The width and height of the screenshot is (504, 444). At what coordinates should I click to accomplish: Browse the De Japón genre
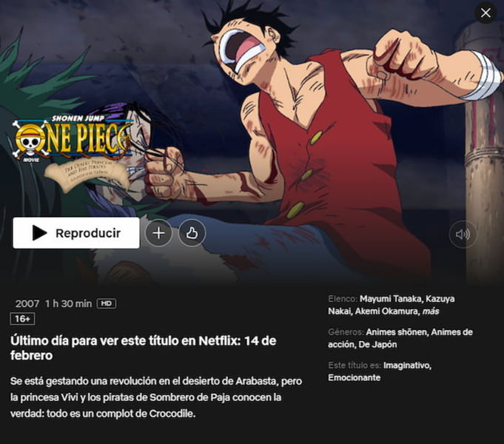click(x=377, y=345)
